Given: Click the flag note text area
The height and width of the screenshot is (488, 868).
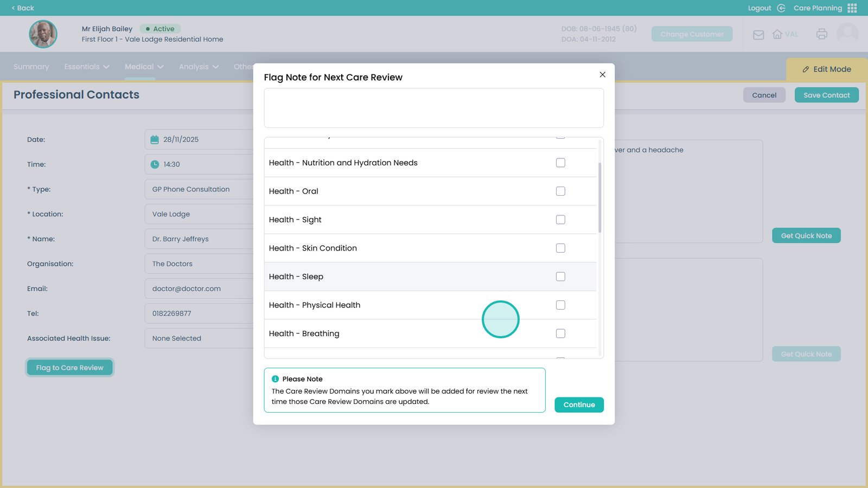Looking at the screenshot, I should click(x=433, y=108).
